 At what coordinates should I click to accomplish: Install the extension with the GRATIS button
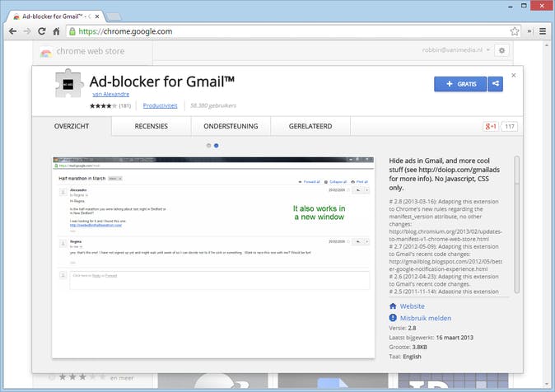coord(460,84)
